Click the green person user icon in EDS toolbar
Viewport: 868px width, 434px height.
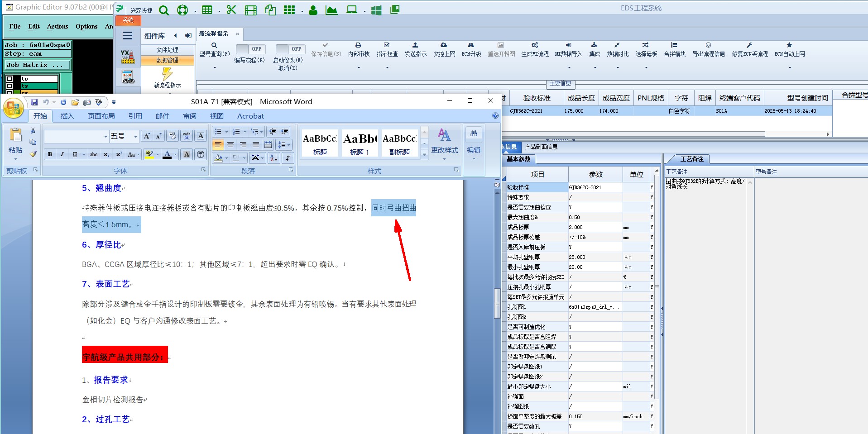(313, 10)
